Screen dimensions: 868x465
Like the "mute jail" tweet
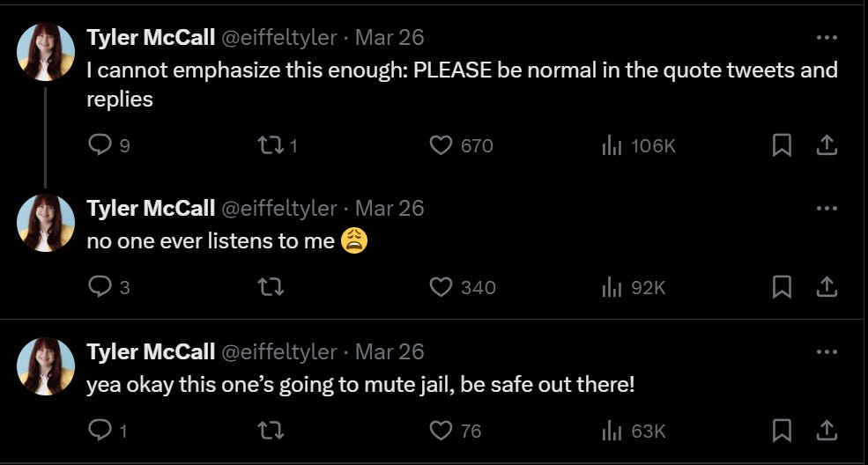pyautogui.click(x=441, y=431)
